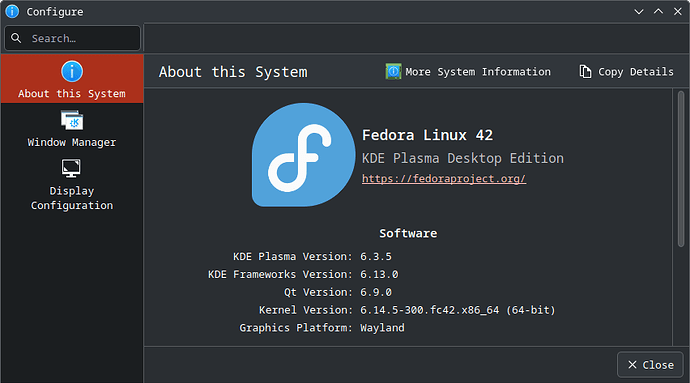
Task: Click the Copy Details text
Action: click(636, 72)
